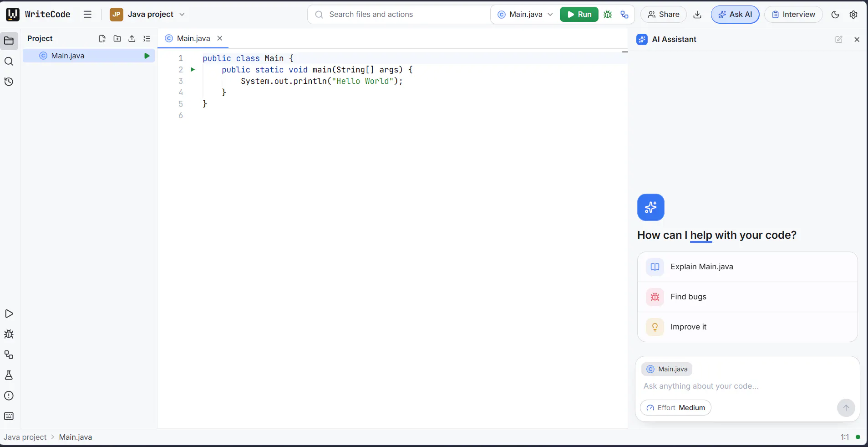Open the Run panel in the left sidebar
The image size is (868, 447).
[9, 314]
